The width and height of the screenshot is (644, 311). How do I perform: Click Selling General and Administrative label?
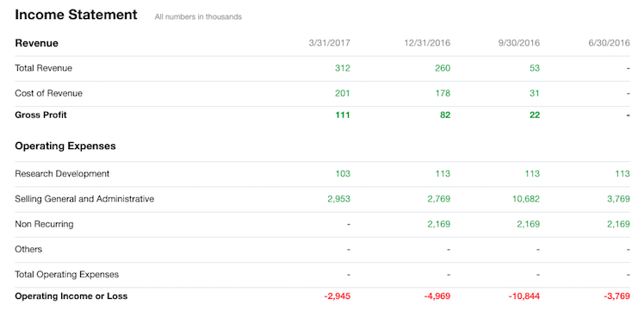coord(84,199)
